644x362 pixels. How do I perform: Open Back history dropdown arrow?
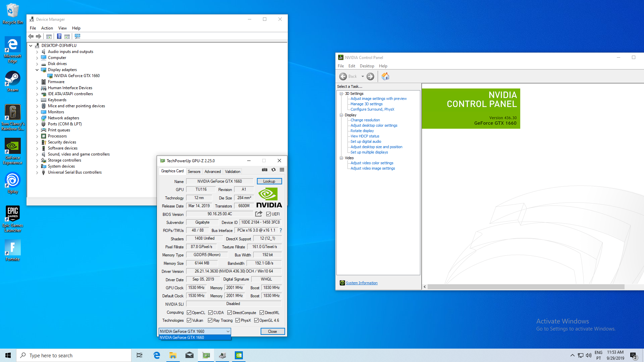pyautogui.click(x=363, y=76)
